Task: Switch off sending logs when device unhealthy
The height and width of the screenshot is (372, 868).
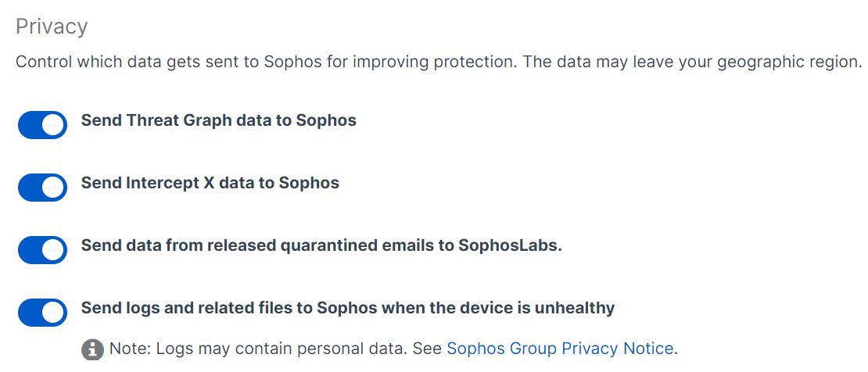Action: pyautogui.click(x=42, y=313)
